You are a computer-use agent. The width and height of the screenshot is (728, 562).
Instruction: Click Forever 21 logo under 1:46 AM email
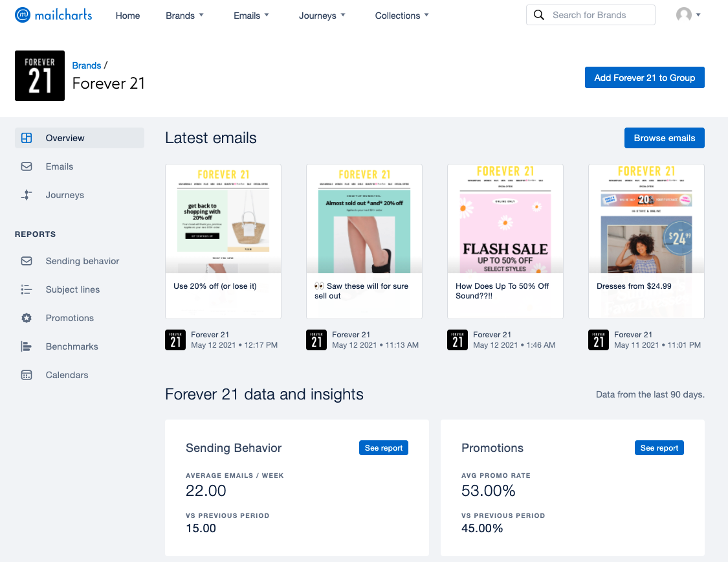[458, 340]
